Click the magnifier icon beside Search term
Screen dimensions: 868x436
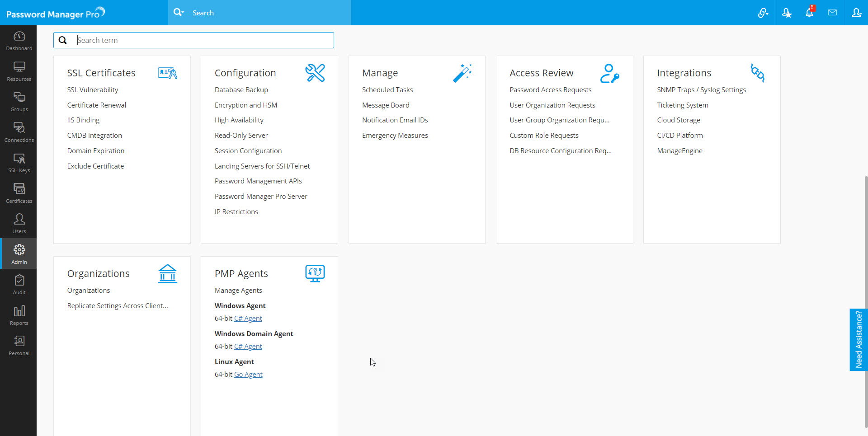click(x=63, y=40)
